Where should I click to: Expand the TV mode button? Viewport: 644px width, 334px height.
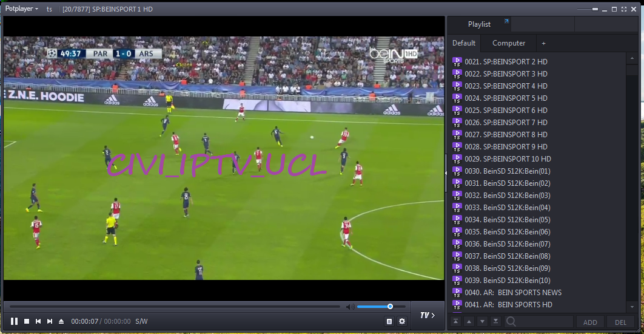tap(428, 315)
